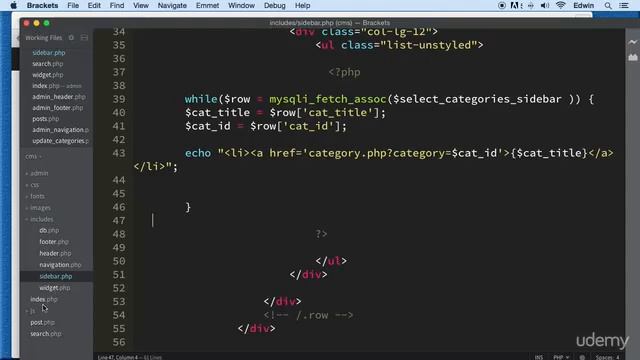This screenshot has width=640, height=360.
Task: Open the File menu
Action: (x=73, y=6)
